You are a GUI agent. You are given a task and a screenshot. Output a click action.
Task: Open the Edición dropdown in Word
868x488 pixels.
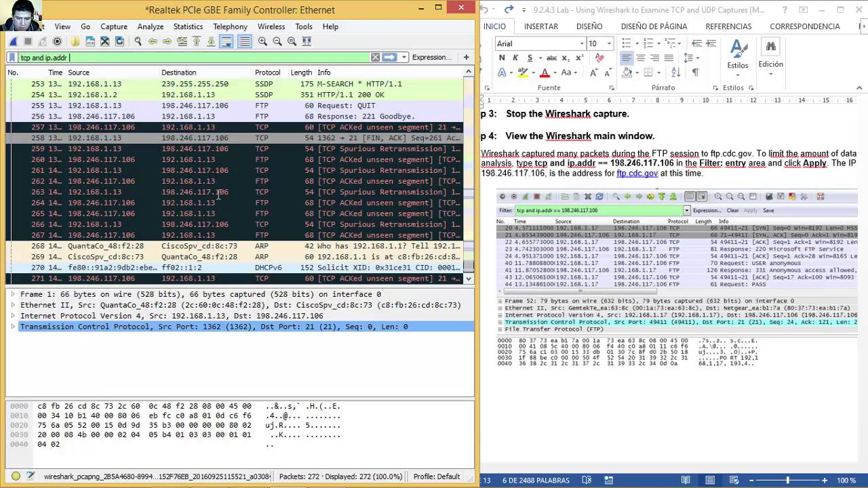coord(770,56)
